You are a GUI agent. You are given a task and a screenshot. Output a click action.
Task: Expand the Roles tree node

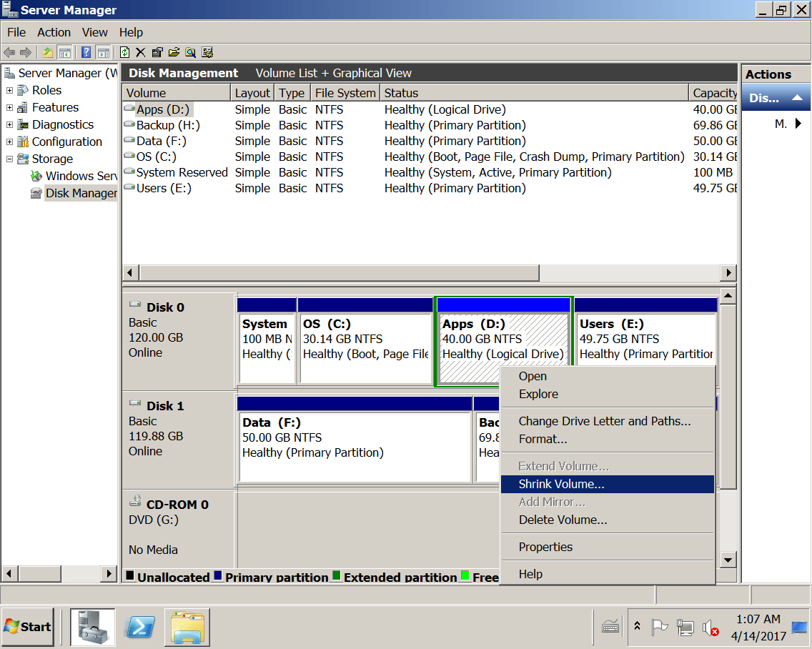click(9, 90)
